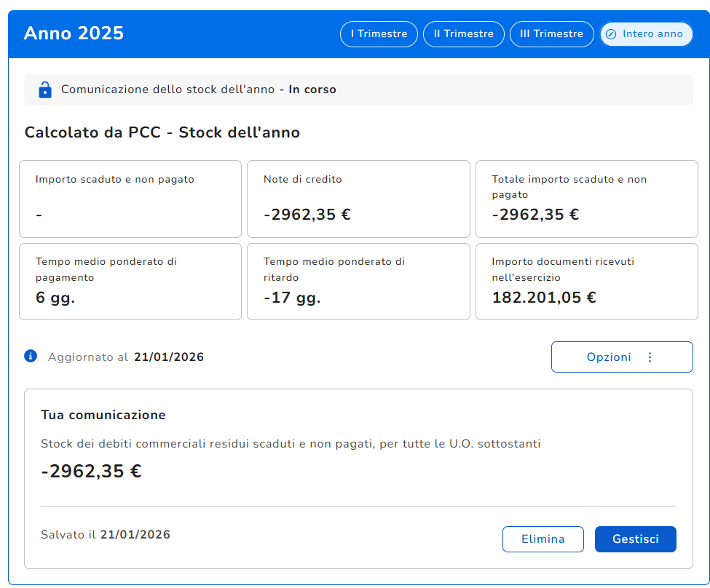Click the Note di credito card

(358, 199)
